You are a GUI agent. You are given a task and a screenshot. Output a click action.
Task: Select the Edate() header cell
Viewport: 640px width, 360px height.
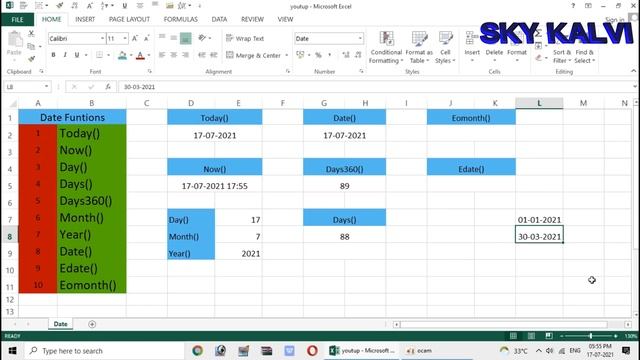471,169
